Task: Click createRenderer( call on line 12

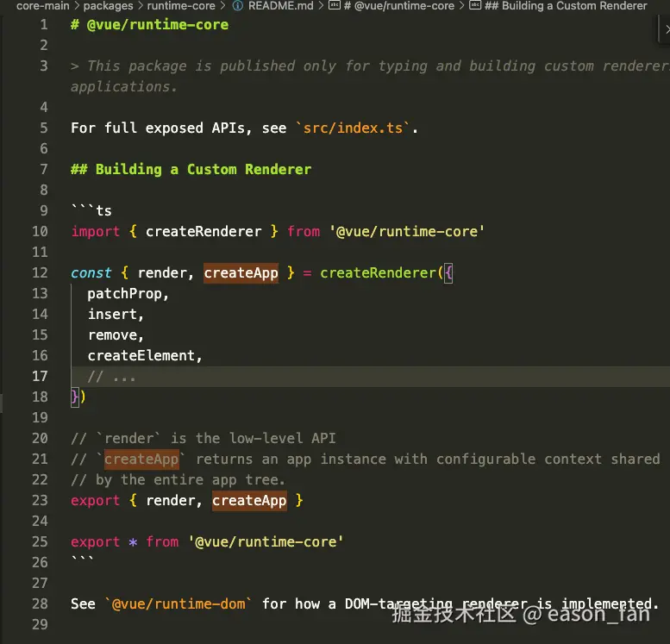Action: [x=382, y=272]
